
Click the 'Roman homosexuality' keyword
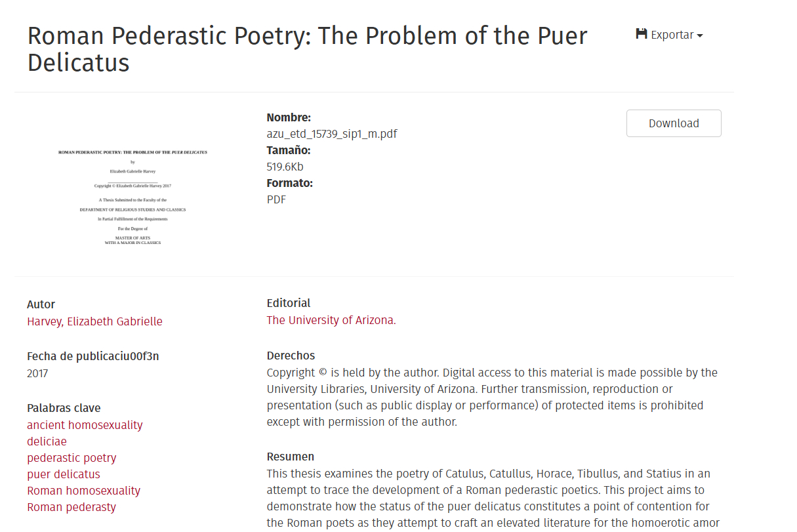pyautogui.click(x=83, y=491)
